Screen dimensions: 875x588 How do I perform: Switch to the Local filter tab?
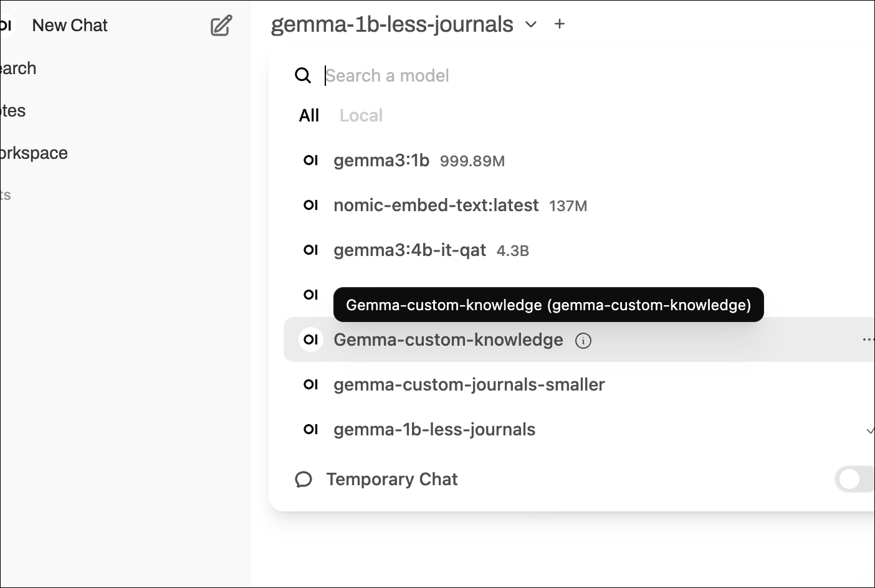pyautogui.click(x=361, y=115)
